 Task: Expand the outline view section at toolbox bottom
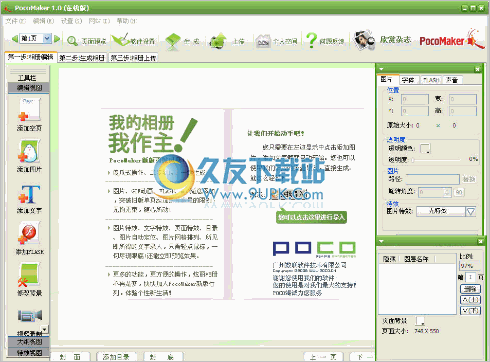point(29,342)
